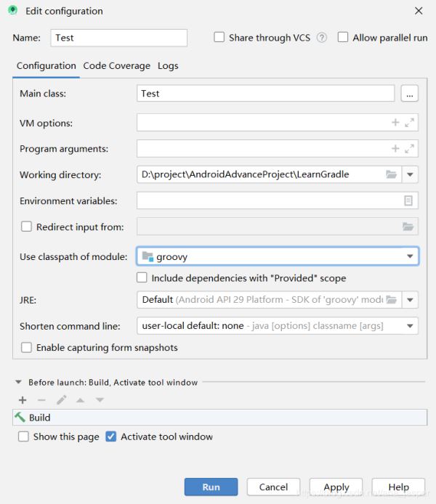Collapse the Before launch section

tap(19, 382)
